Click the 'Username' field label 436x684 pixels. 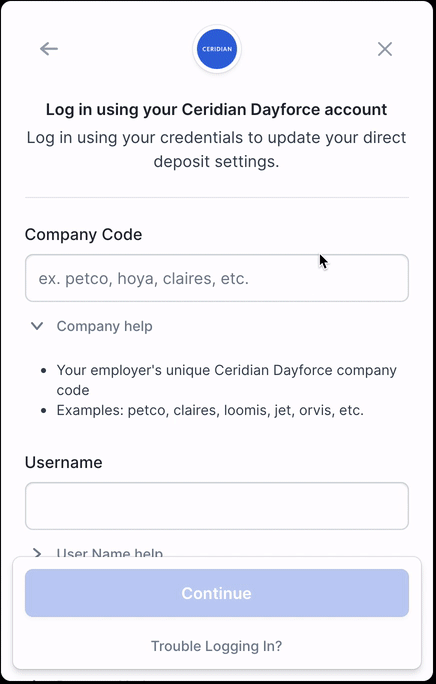click(x=64, y=462)
